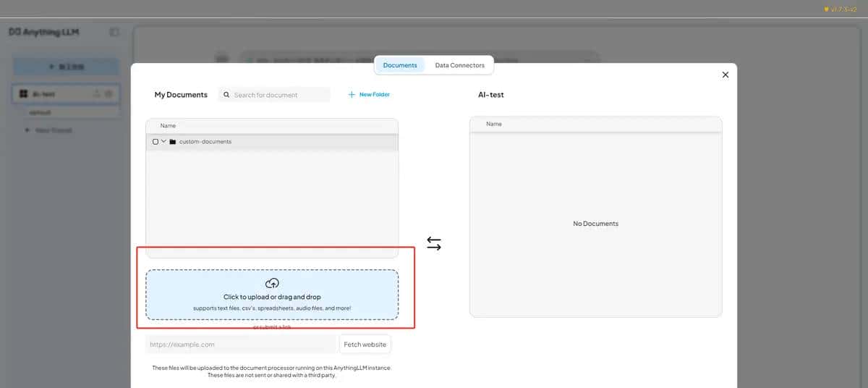Click the custom-documents folder icon
The image size is (868, 388).
tap(173, 142)
